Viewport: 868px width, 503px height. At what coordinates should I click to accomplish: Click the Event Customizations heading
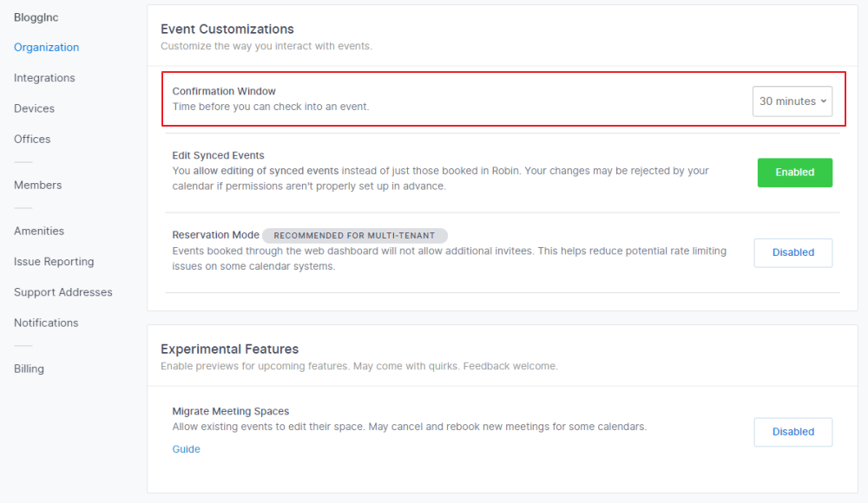(227, 29)
